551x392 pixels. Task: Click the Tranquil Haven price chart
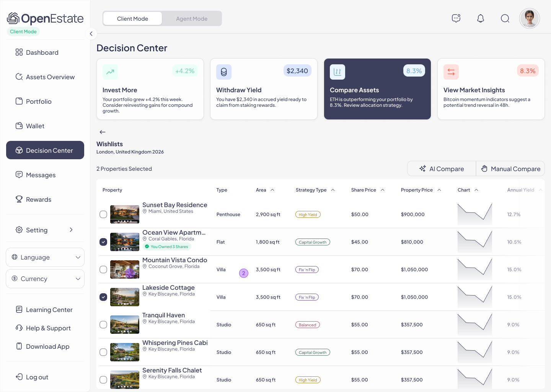[475, 325]
